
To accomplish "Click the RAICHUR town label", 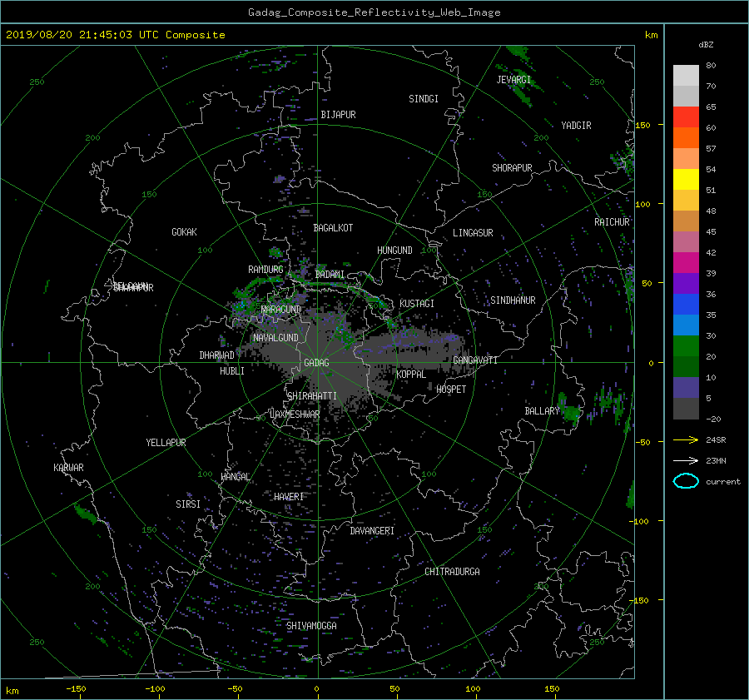I will 612,222.
